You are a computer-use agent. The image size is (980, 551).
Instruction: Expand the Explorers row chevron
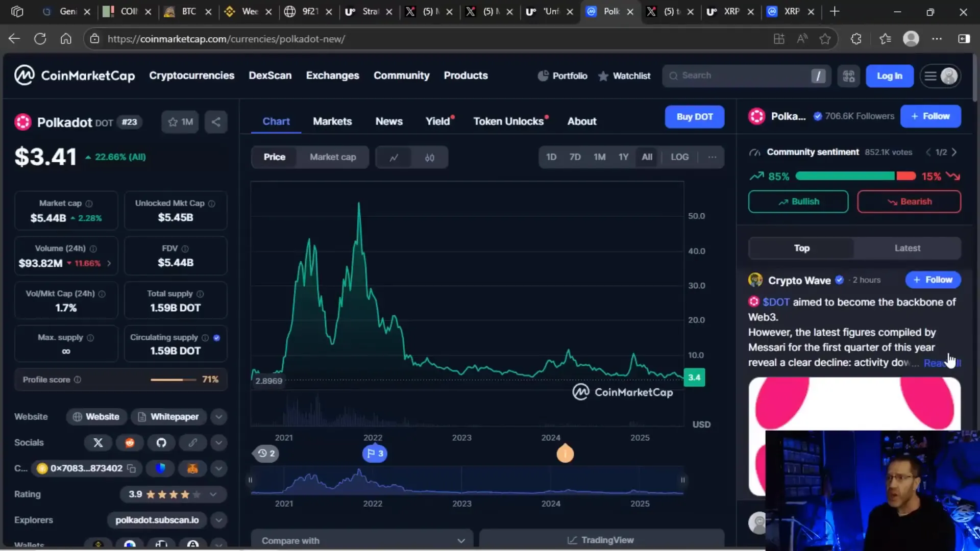(218, 520)
